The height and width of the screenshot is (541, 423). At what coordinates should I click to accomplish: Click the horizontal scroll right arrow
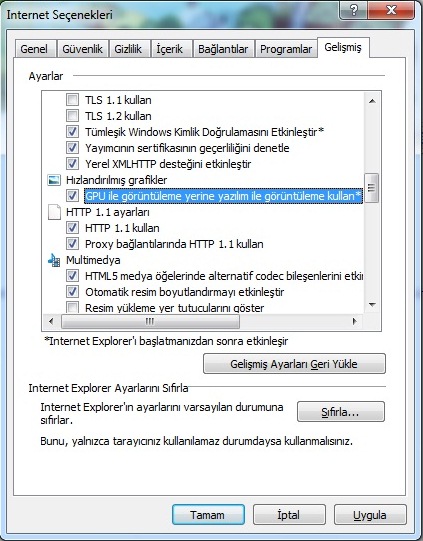tap(354, 322)
